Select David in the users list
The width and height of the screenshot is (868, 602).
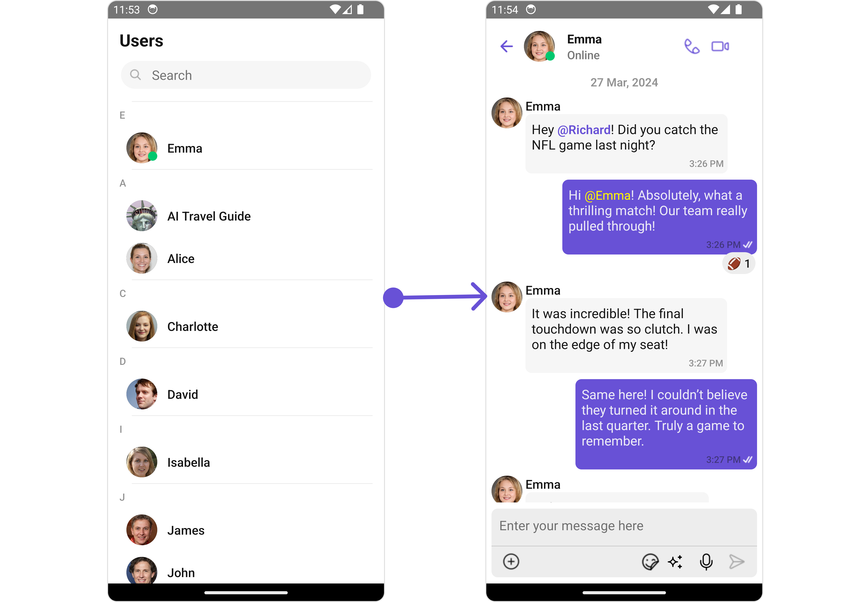(183, 395)
